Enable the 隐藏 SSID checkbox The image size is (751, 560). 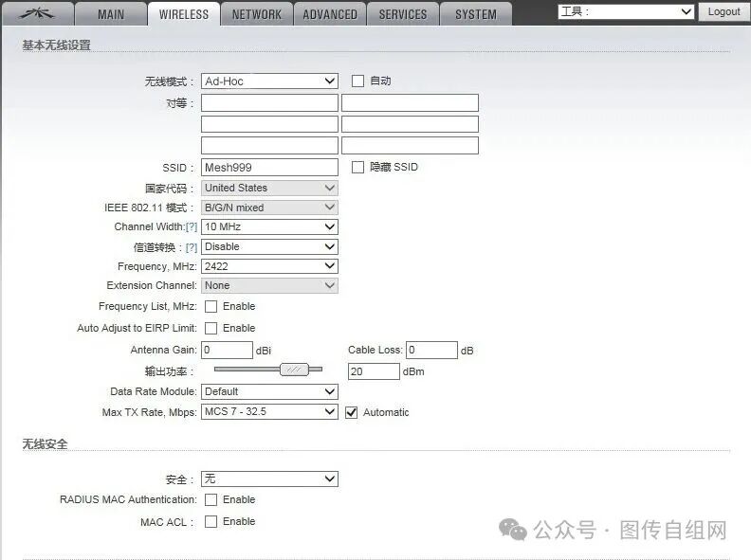(357, 167)
